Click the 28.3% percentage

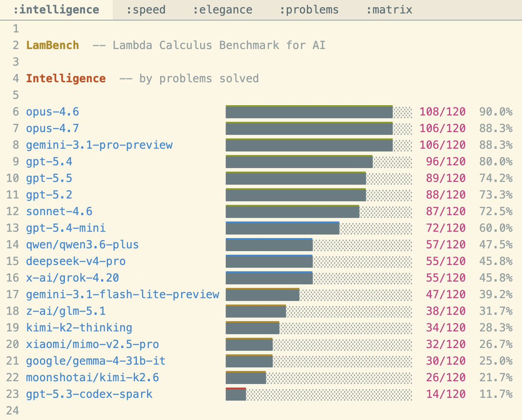pos(496,328)
